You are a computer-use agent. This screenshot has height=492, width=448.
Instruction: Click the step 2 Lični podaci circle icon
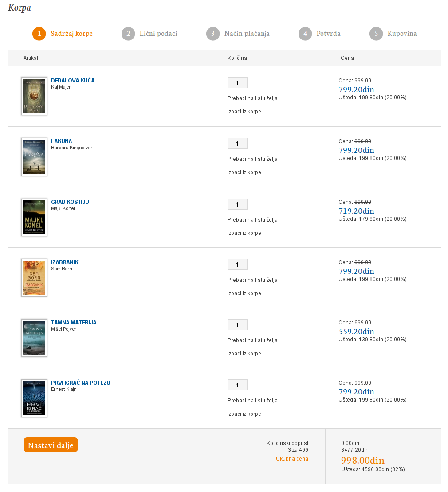coord(128,34)
